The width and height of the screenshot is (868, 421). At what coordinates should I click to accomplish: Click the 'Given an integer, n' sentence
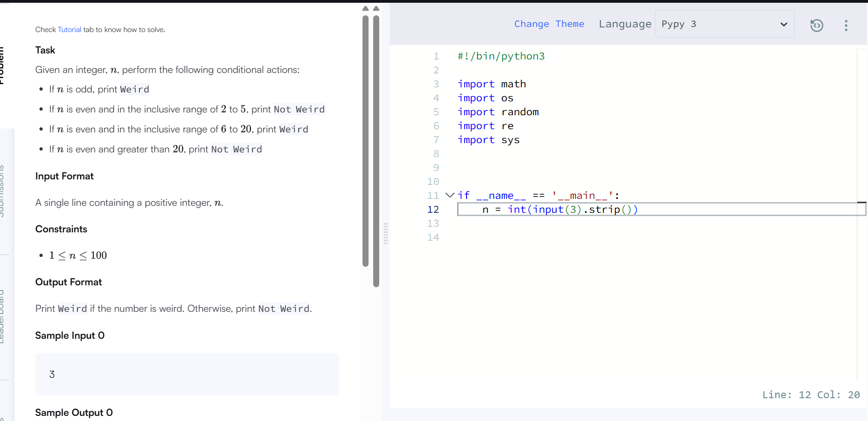pos(168,70)
